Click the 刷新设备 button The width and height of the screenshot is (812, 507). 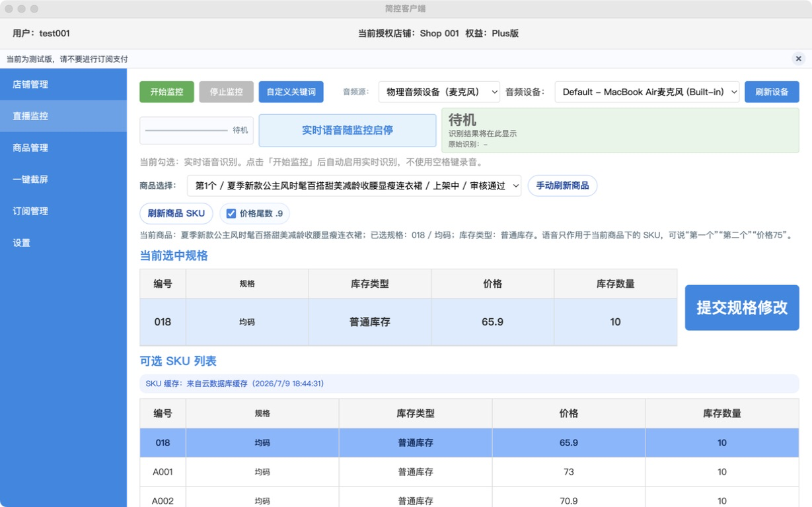[x=772, y=92]
